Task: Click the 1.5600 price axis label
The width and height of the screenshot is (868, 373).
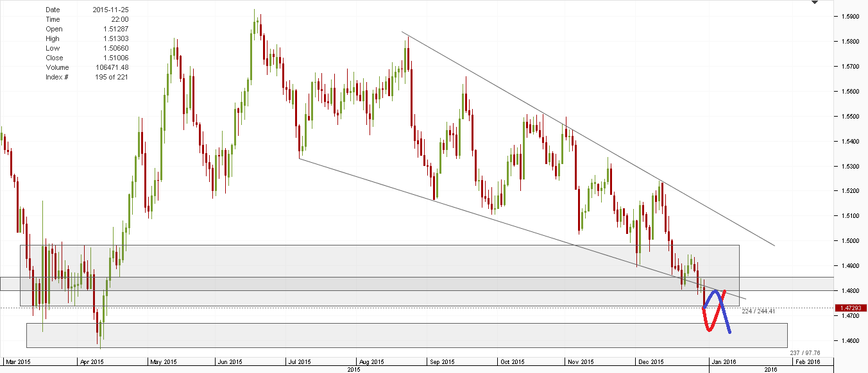Action: [849, 92]
